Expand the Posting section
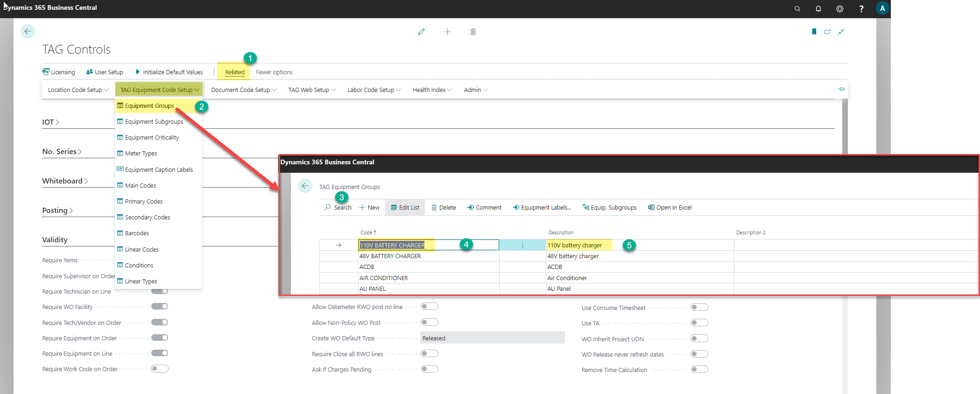Screen dimensions: 980x394 [57, 210]
